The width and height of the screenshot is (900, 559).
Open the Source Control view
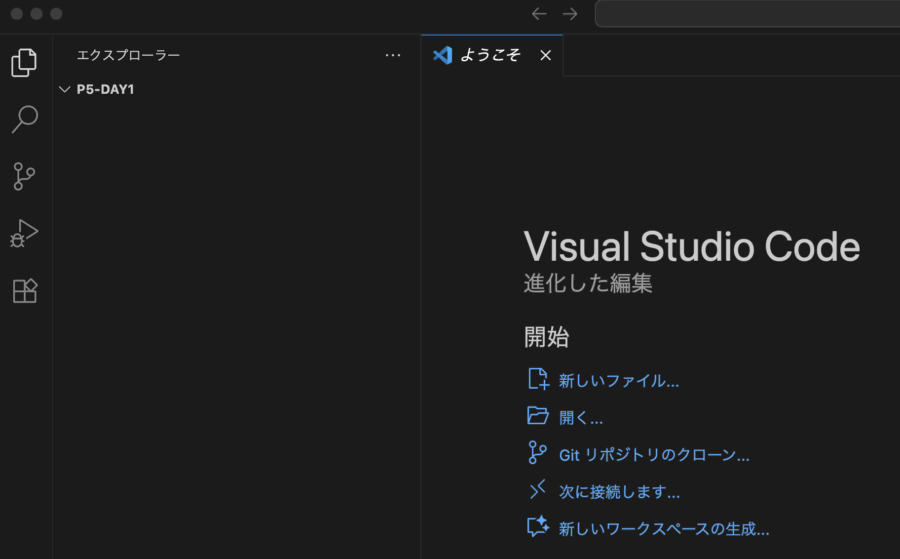pyautogui.click(x=24, y=177)
